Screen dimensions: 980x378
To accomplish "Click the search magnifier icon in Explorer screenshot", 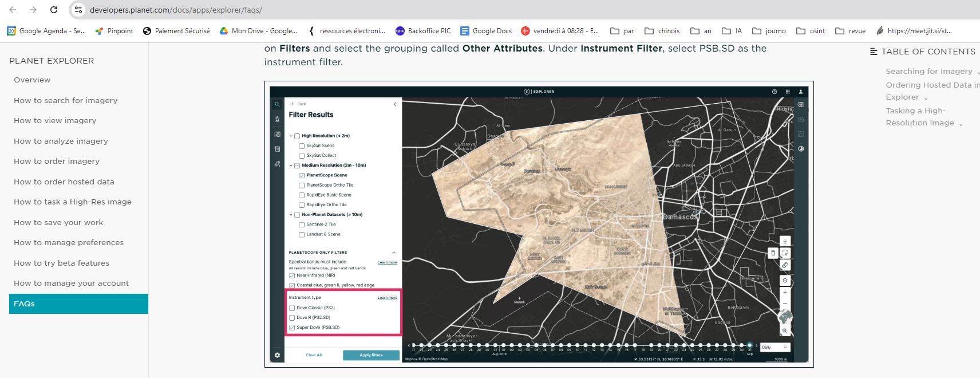I will (277, 104).
